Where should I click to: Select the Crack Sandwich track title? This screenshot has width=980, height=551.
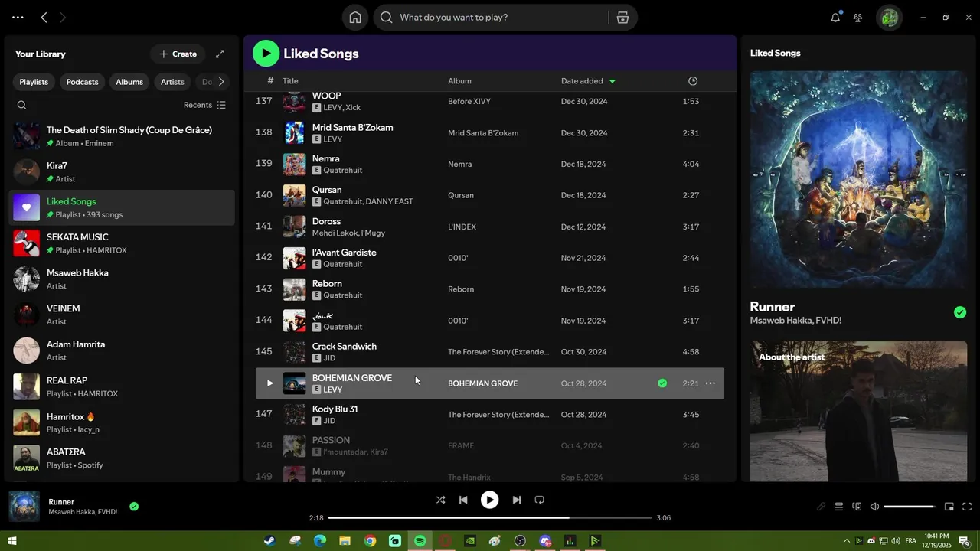345,347
